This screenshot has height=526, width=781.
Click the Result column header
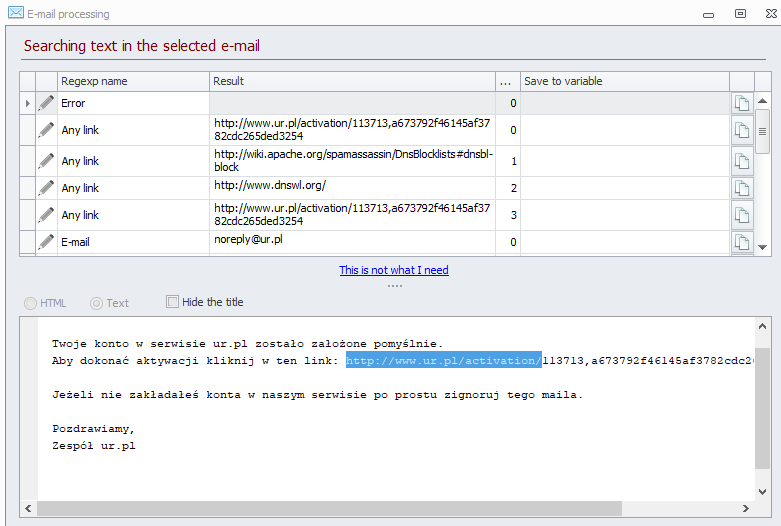(x=352, y=81)
